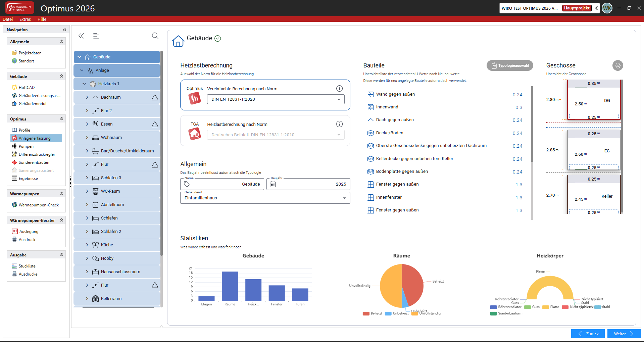The image size is (644, 342).
Task: Click info icon for Vereinfachte Berechnung
Action: [x=339, y=89]
